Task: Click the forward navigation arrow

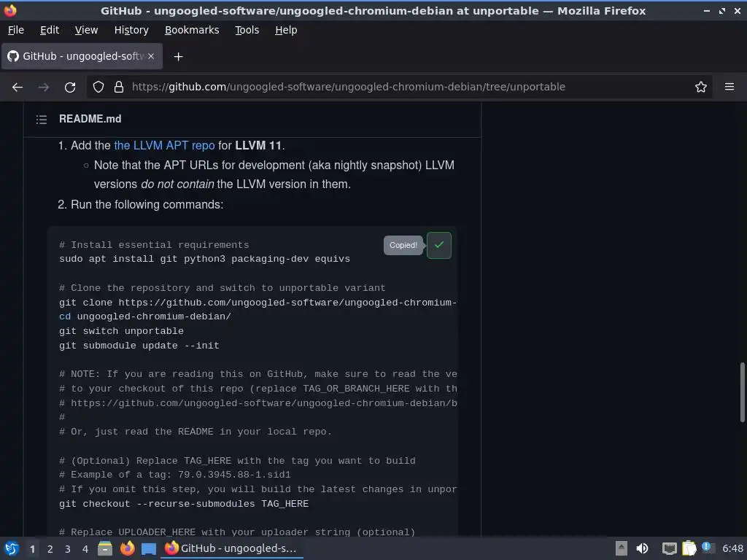Action: [x=44, y=87]
